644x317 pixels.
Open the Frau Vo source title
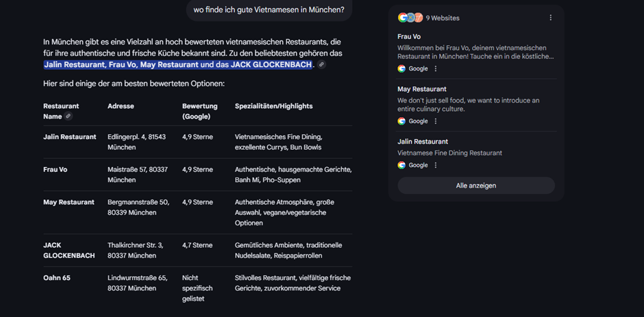click(409, 36)
